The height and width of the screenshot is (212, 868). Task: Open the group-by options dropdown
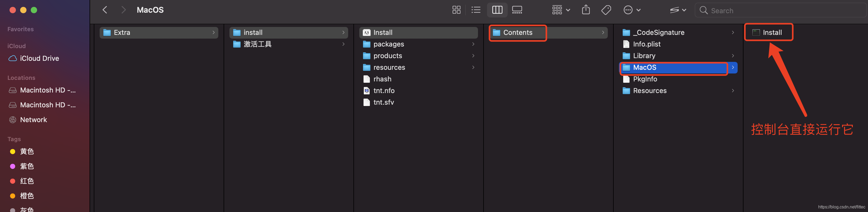pos(561,10)
